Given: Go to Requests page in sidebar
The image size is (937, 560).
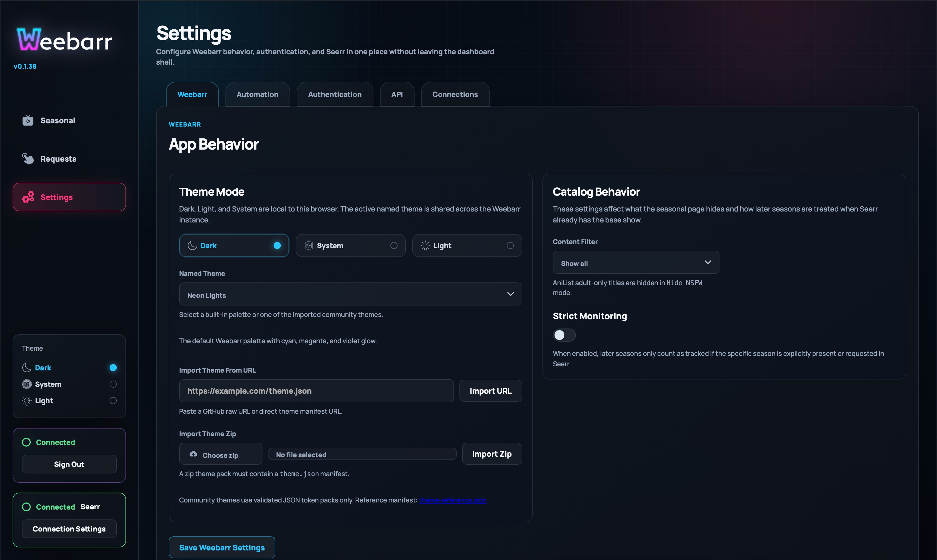Looking at the screenshot, I should pyautogui.click(x=69, y=159).
